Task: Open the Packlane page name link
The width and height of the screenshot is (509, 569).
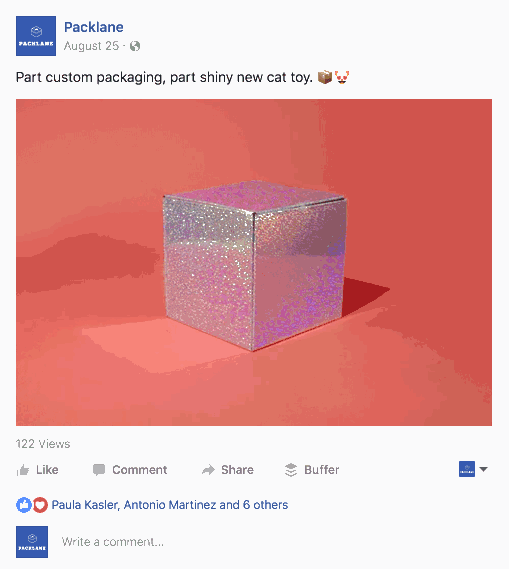Action: pyautogui.click(x=94, y=27)
